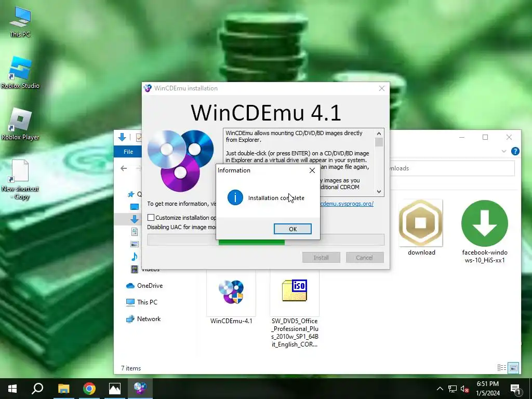
Task: Close the WinCDEmu installation window
Action: (x=382, y=88)
